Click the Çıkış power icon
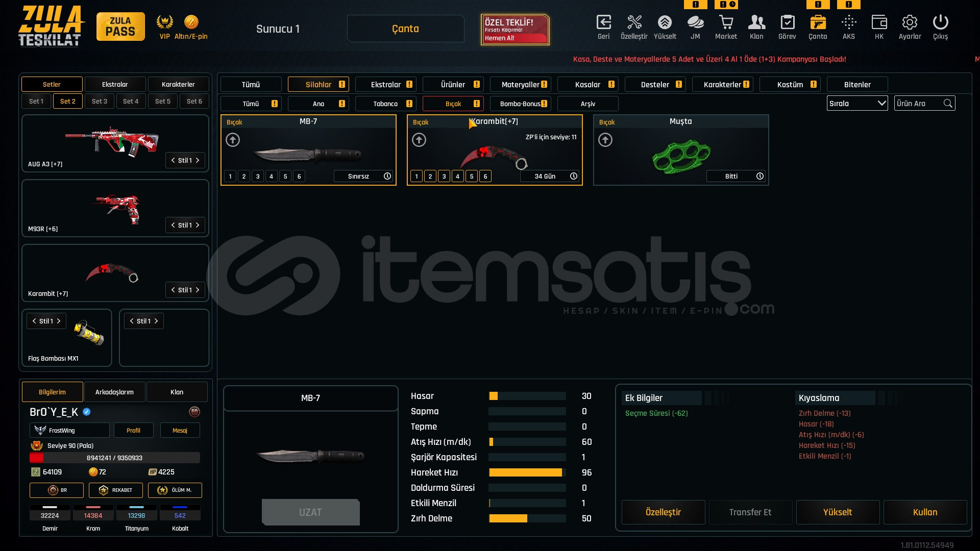Viewport: 980px width, 551px height. (940, 22)
